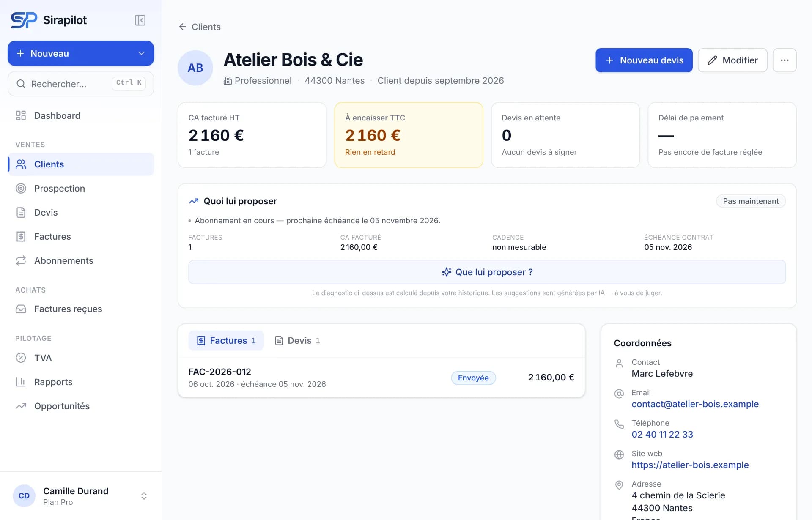Click email contact@atelier-bois.example
812x520 pixels.
pyautogui.click(x=695, y=404)
